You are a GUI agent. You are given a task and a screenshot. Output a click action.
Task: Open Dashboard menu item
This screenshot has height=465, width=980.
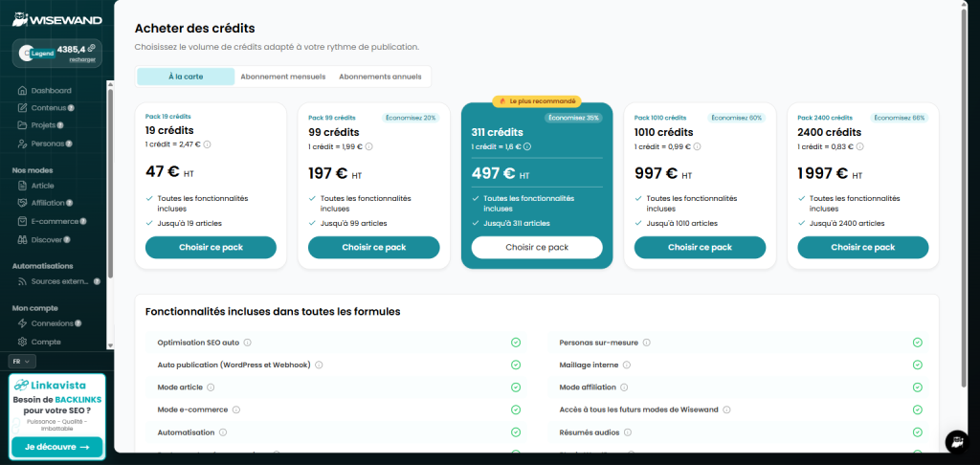point(52,91)
